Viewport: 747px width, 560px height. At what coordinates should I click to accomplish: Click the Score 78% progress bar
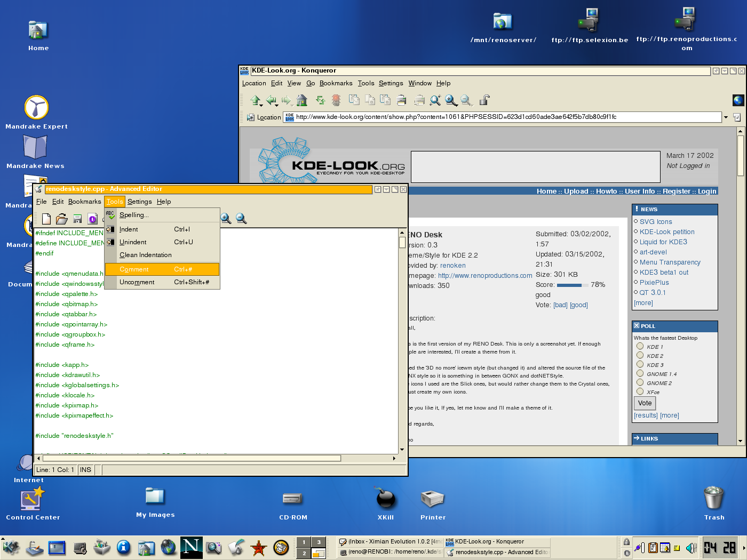pos(573,285)
